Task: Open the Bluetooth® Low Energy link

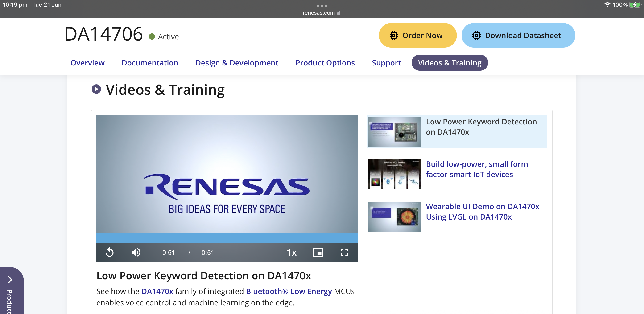Action: click(289, 291)
